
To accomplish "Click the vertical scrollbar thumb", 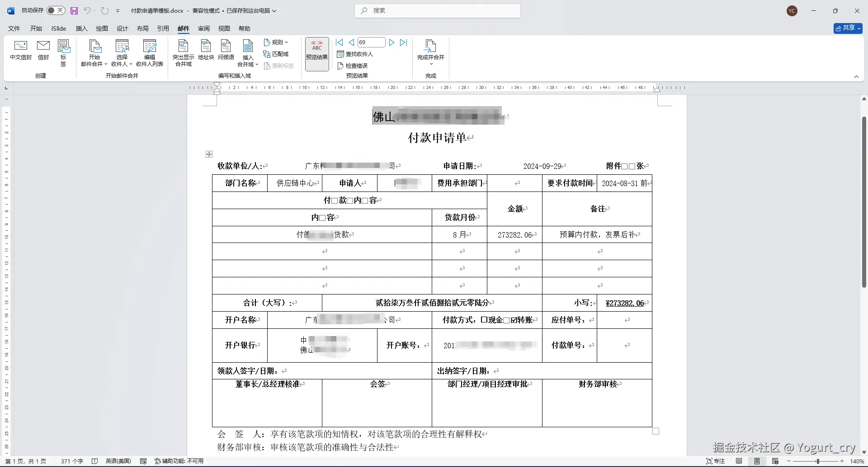I will tap(864, 202).
